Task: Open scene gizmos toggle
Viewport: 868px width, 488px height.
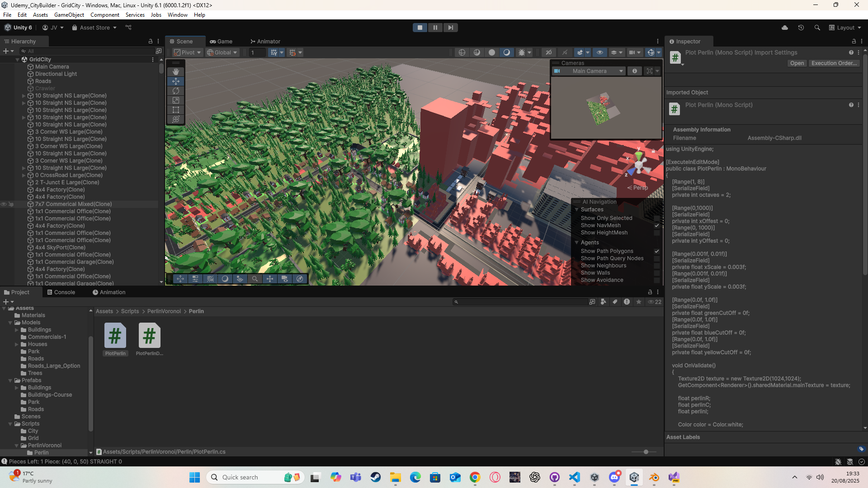Action: click(651, 52)
